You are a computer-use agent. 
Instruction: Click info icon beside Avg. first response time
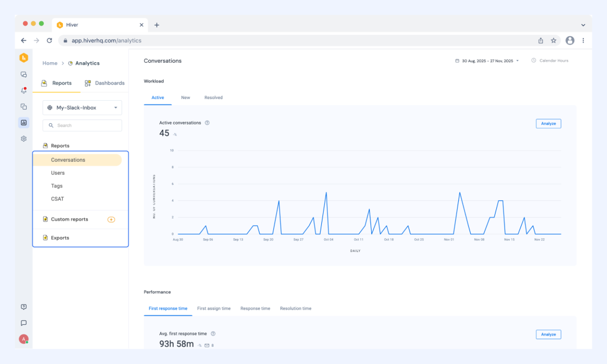coord(213,333)
